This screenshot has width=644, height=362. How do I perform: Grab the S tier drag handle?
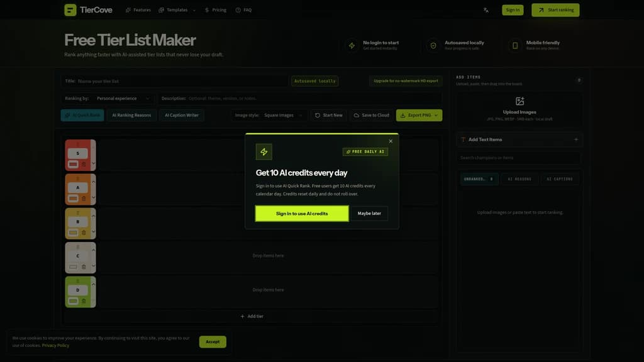(77, 145)
